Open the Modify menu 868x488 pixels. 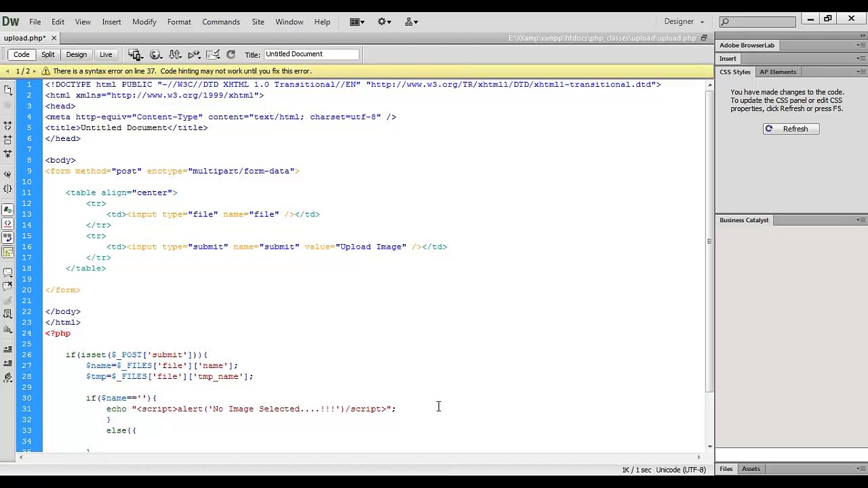pyautogui.click(x=144, y=22)
